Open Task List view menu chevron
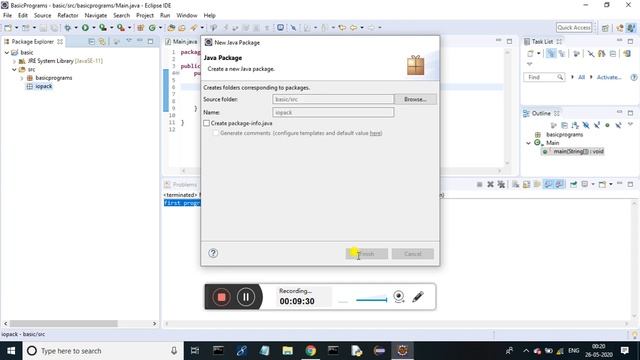The image size is (640, 360). tap(529, 64)
